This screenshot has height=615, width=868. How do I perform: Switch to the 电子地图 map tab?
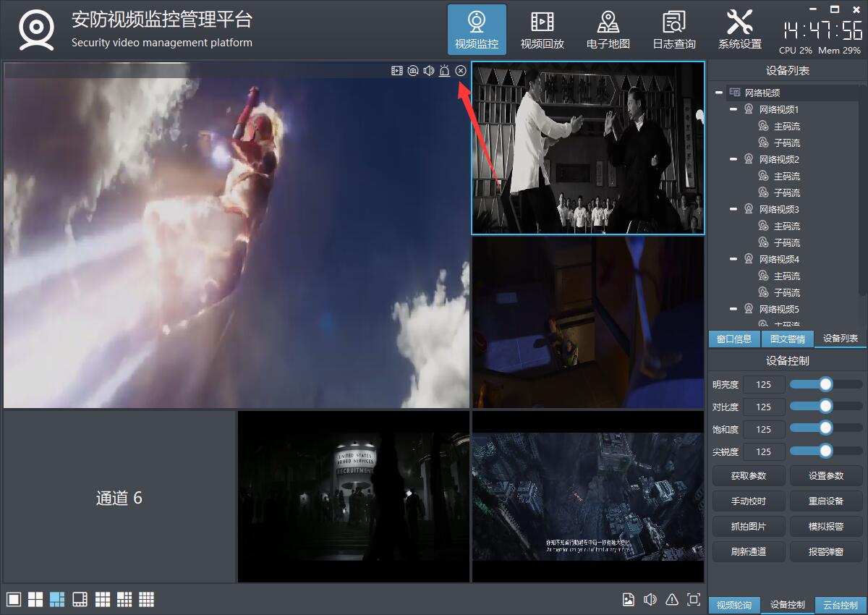(x=608, y=30)
